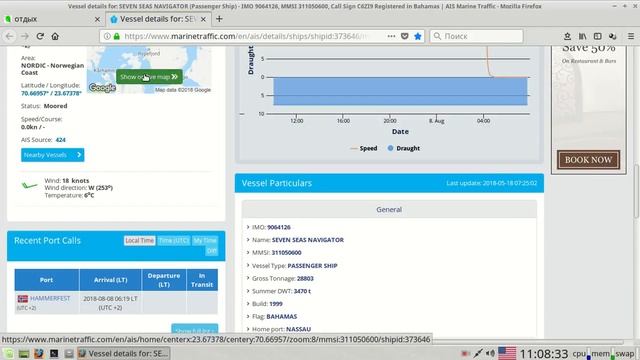
Task: Click the Norway flag next to HAMMERFEST
Action: coord(23,299)
